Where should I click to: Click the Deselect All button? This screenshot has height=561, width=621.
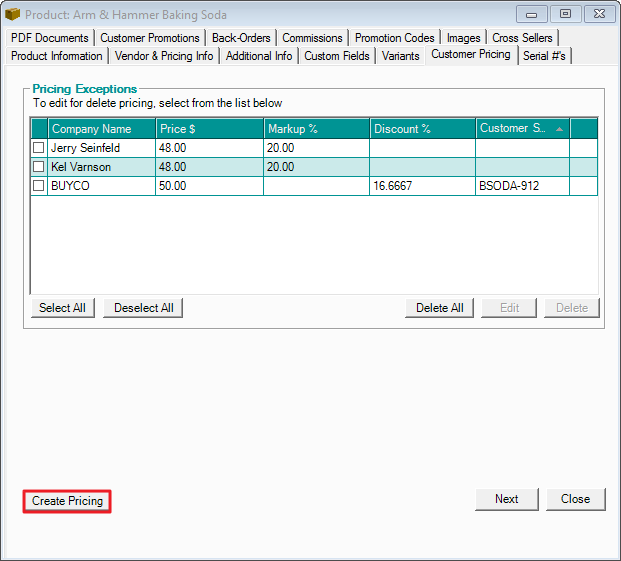click(x=143, y=308)
